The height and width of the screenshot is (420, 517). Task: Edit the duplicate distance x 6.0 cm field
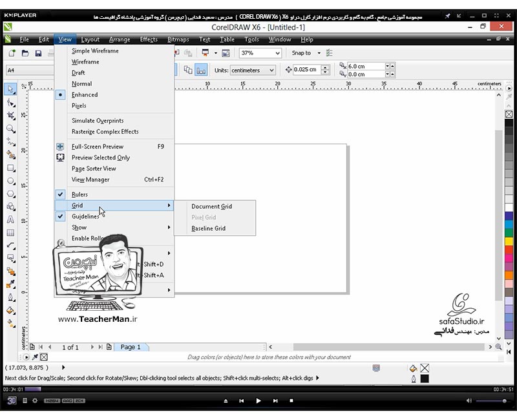click(366, 67)
